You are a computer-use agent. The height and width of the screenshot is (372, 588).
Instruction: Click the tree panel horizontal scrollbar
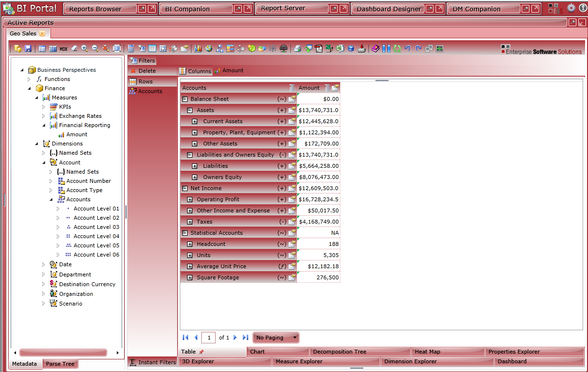click(63, 353)
